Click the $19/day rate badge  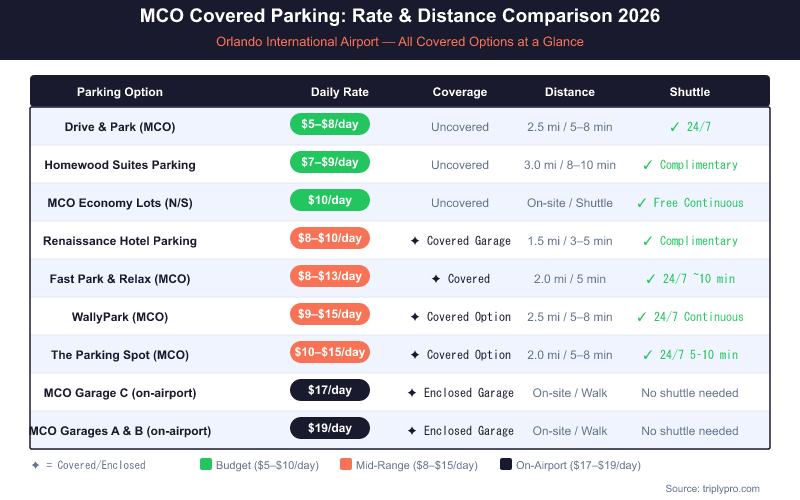click(x=330, y=428)
